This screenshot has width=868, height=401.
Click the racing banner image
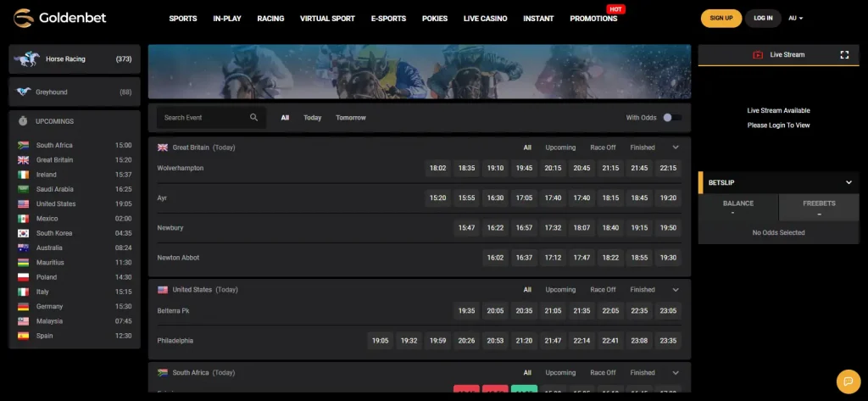click(x=419, y=71)
